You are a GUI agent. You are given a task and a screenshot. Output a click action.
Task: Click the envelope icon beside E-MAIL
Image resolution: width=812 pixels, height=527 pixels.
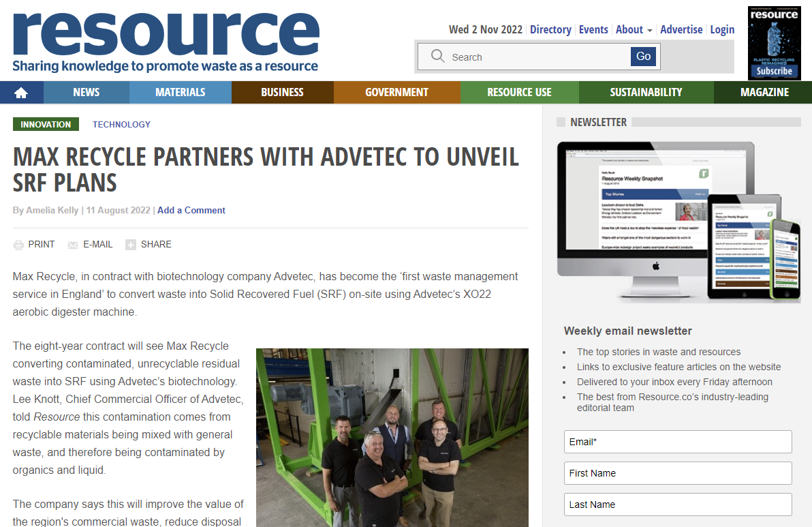click(73, 245)
